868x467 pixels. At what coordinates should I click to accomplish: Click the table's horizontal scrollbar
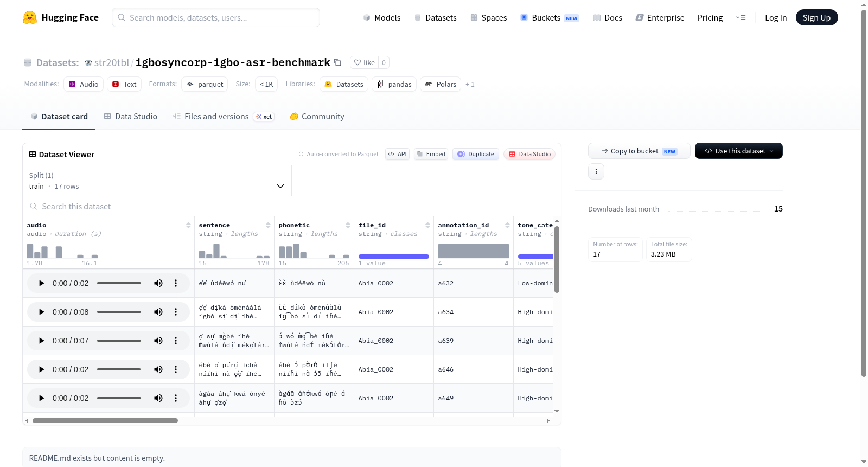105,420
